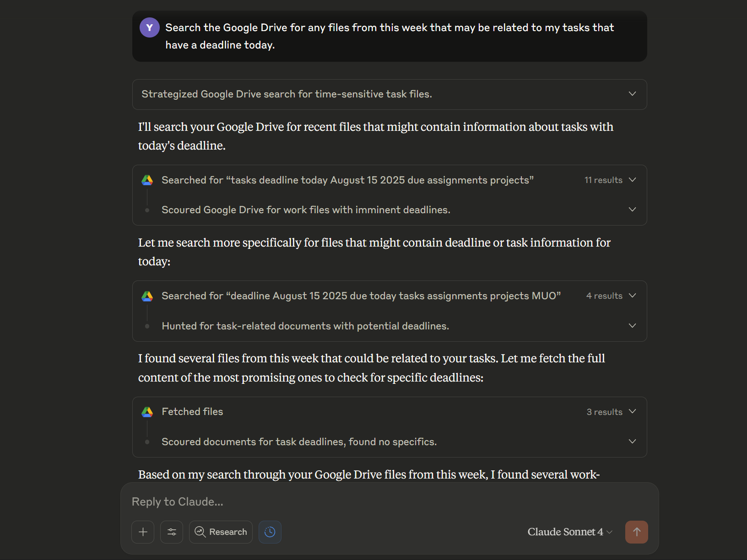
Task: Toggle the extended thinking clock button
Action: 270,532
